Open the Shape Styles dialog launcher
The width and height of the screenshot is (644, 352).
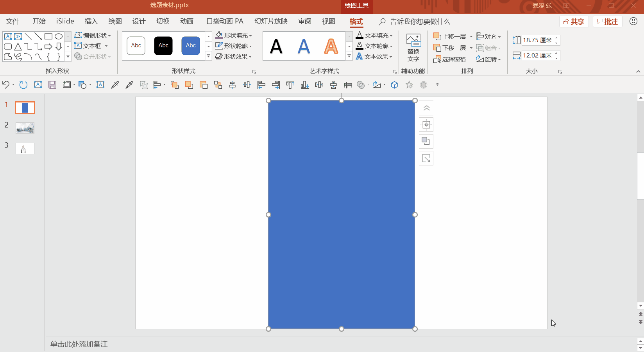pyautogui.click(x=254, y=72)
